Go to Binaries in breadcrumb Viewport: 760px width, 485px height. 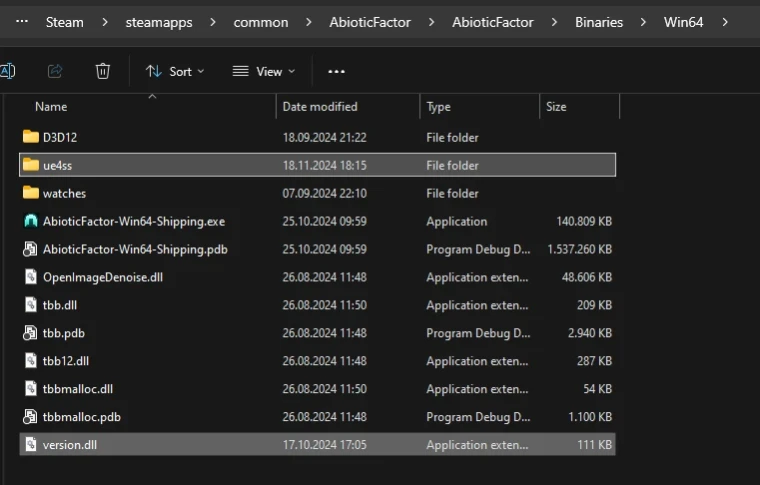[x=599, y=22]
